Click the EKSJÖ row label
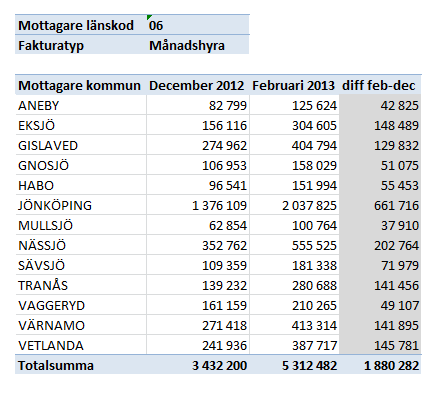The width and height of the screenshot is (438, 398). coord(36,125)
